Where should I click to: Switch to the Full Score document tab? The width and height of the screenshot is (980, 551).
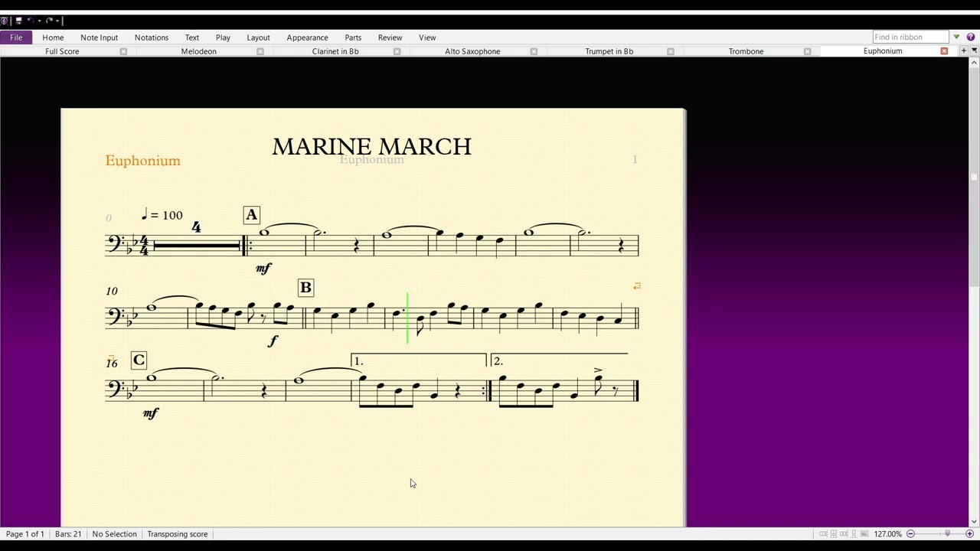62,51
